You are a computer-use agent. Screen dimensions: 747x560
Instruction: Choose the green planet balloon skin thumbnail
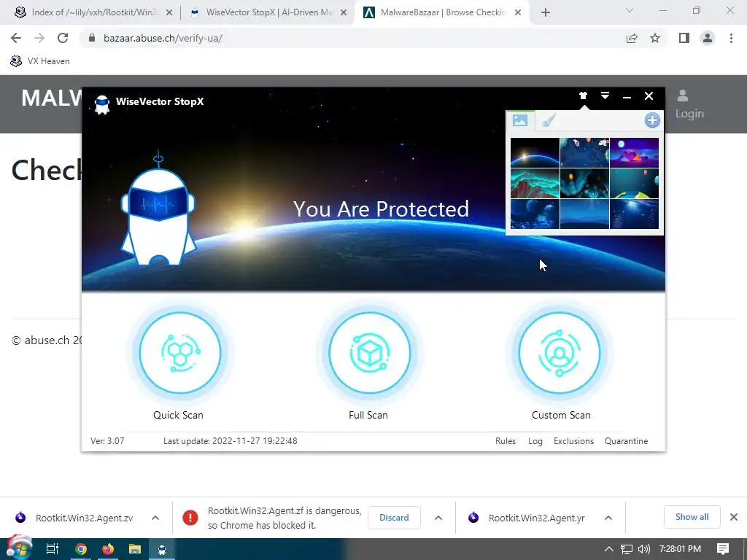coord(634,183)
